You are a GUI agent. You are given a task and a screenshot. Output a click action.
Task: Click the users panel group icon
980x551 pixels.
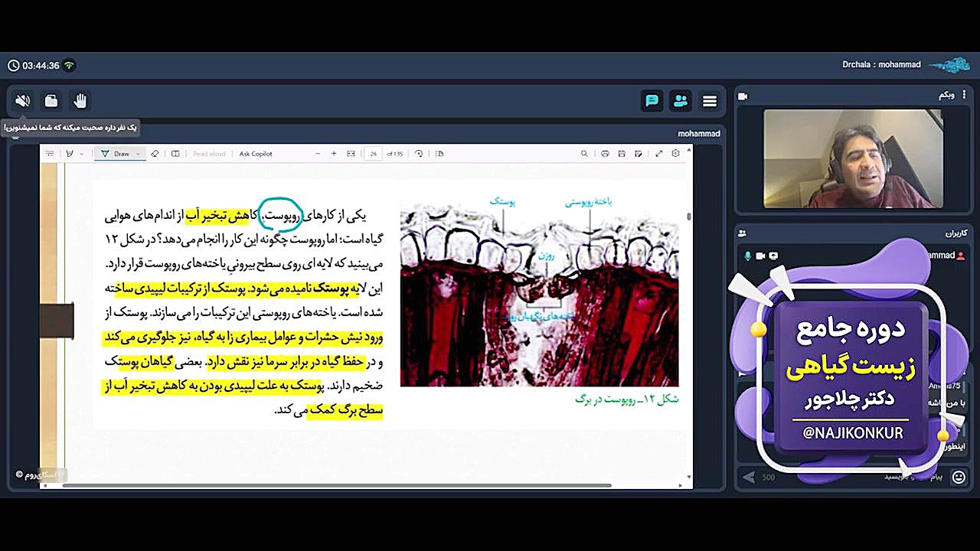coord(743,233)
